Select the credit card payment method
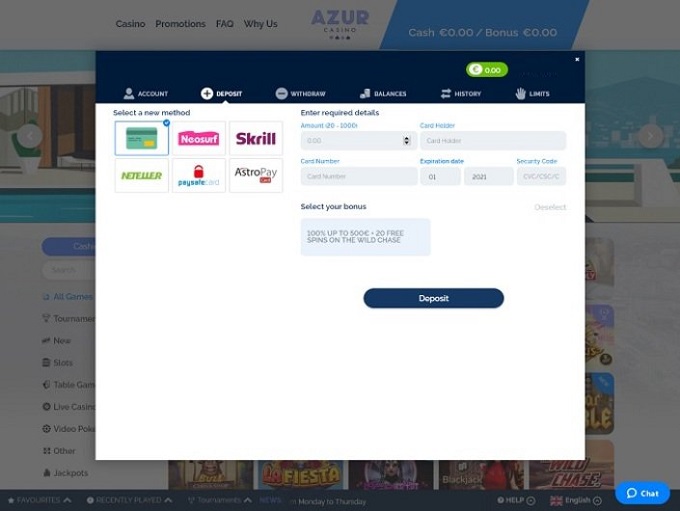 pos(141,138)
